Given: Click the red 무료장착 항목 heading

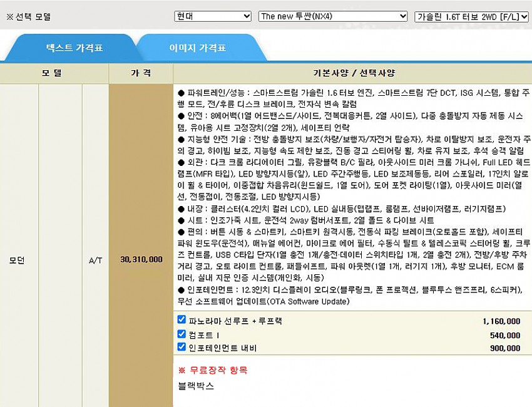Looking at the screenshot, I should pos(213,370).
